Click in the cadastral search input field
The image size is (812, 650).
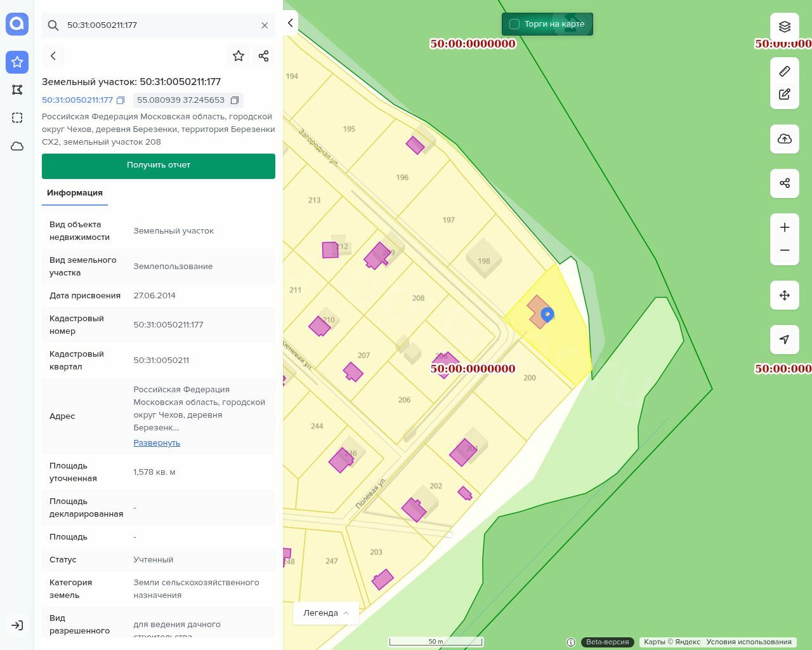pos(159,25)
